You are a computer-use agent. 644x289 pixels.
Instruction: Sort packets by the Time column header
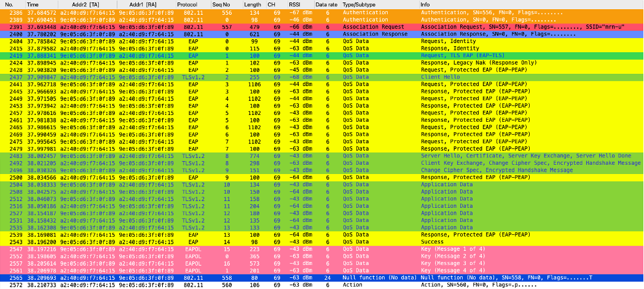click(33, 4)
